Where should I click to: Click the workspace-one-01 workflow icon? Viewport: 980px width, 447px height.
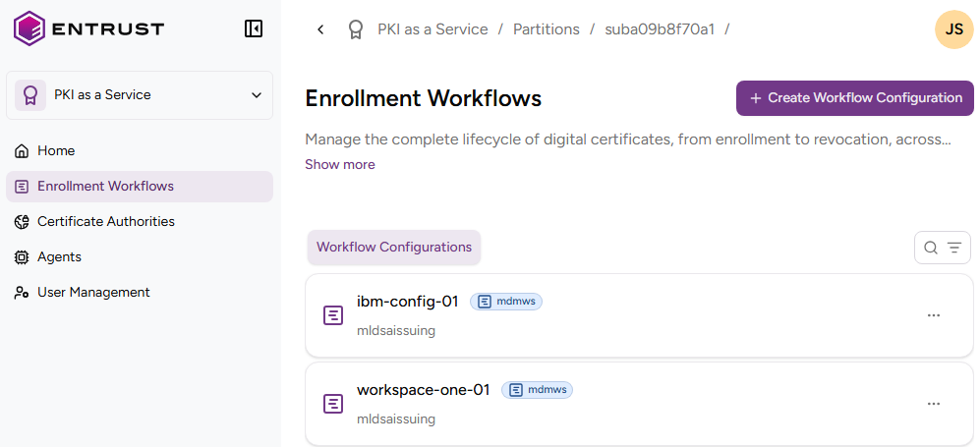pos(333,404)
